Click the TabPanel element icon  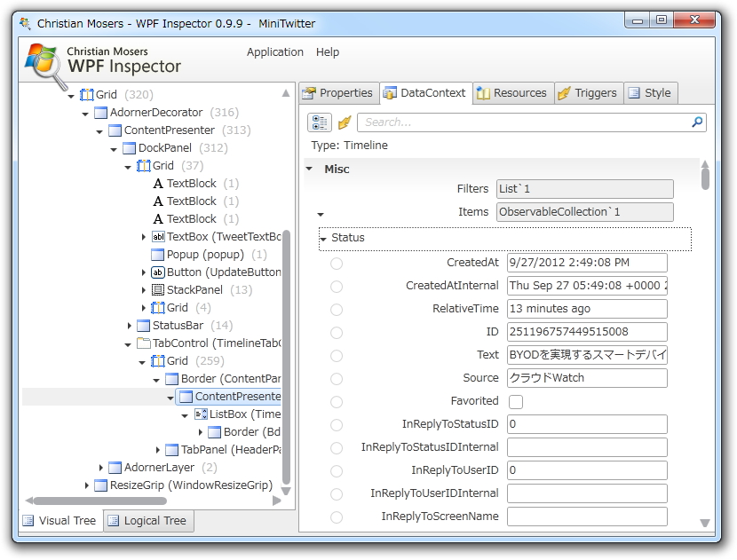click(172, 450)
